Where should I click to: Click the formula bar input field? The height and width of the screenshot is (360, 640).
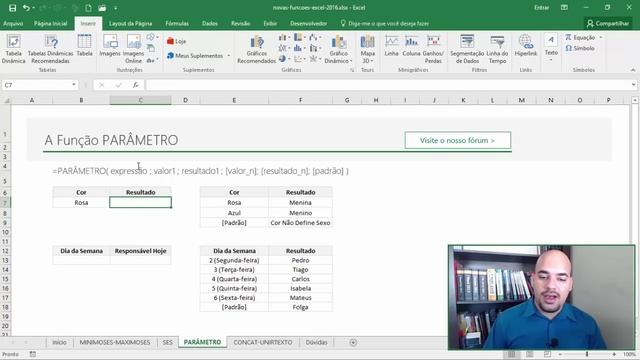(x=388, y=85)
